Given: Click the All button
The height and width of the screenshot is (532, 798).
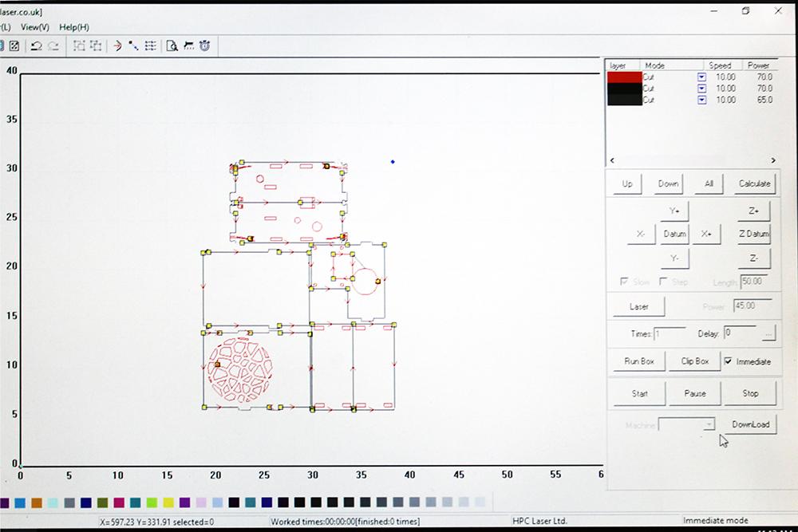Looking at the screenshot, I should pyautogui.click(x=709, y=183).
